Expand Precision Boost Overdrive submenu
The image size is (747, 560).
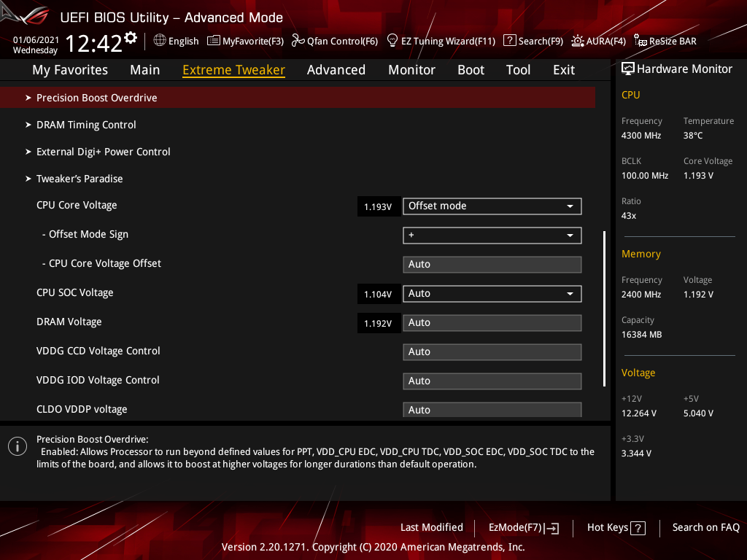coord(298,98)
